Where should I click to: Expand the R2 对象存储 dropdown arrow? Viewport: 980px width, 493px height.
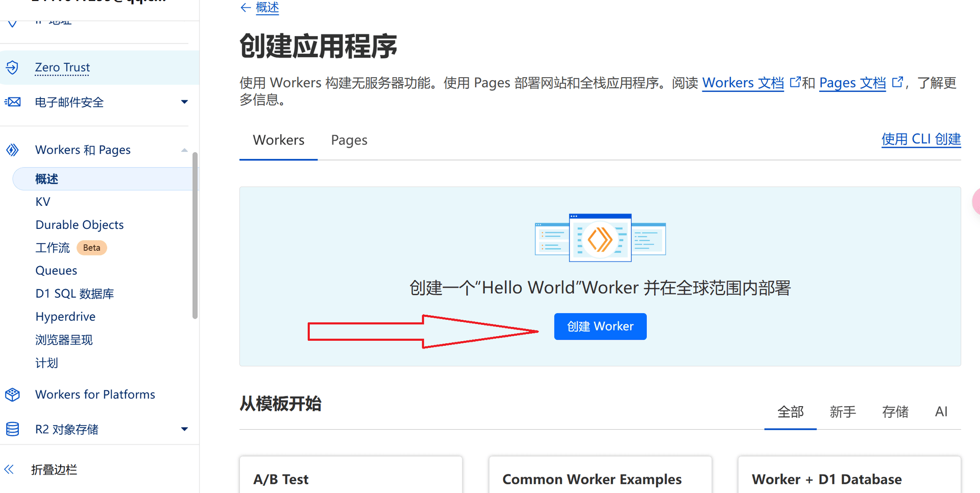click(x=184, y=429)
